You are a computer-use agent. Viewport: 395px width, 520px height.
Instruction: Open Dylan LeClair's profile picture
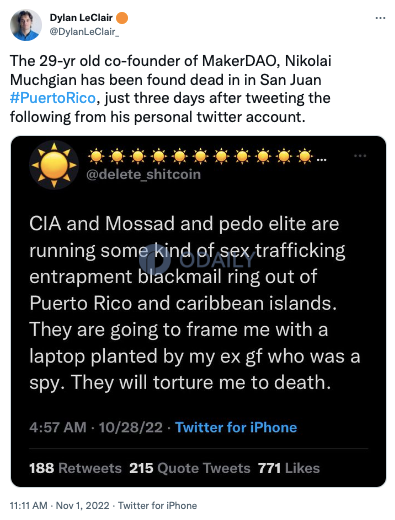[26, 25]
